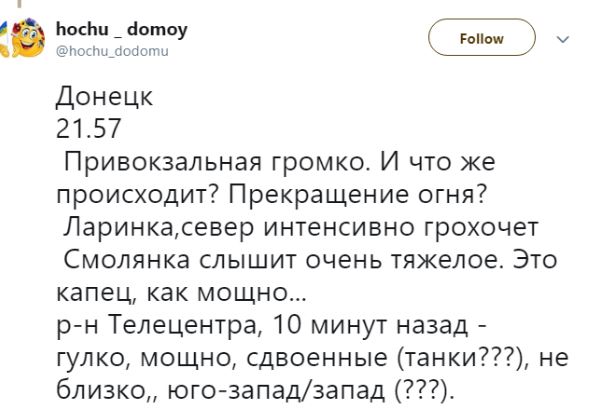
Task: Click the phrase капец, как мощно…
Action: pyautogui.click(x=181, y=293)
